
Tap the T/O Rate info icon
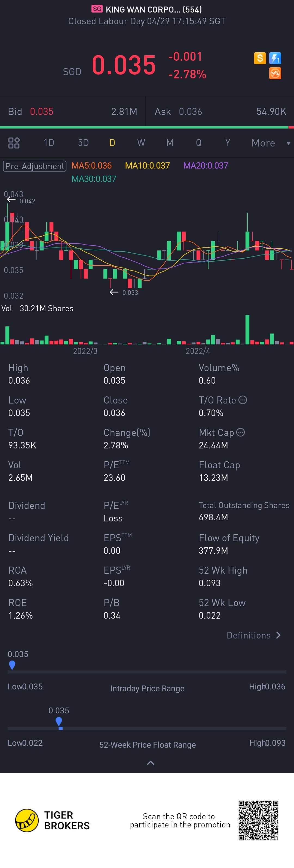pyautogui.click(x=243, y=400)
